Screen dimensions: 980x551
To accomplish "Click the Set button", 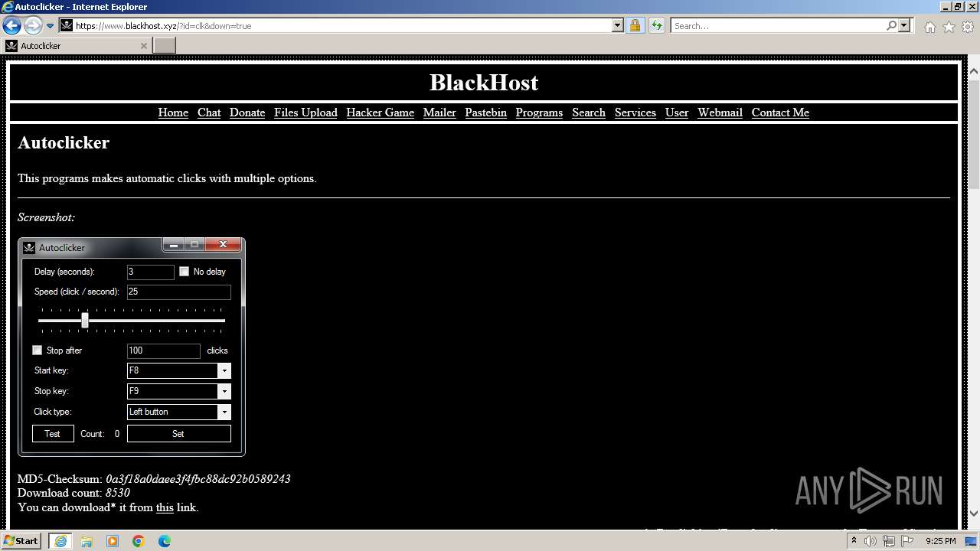I will pos(178,433).
